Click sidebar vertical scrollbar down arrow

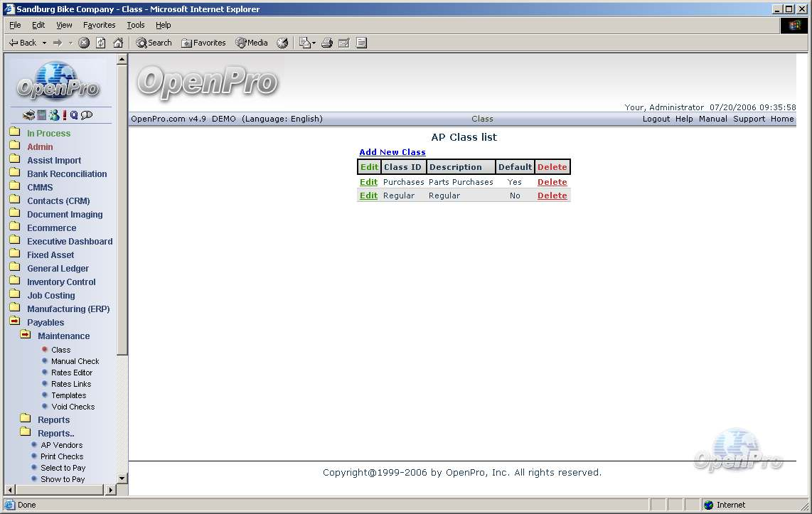point(122,478)
